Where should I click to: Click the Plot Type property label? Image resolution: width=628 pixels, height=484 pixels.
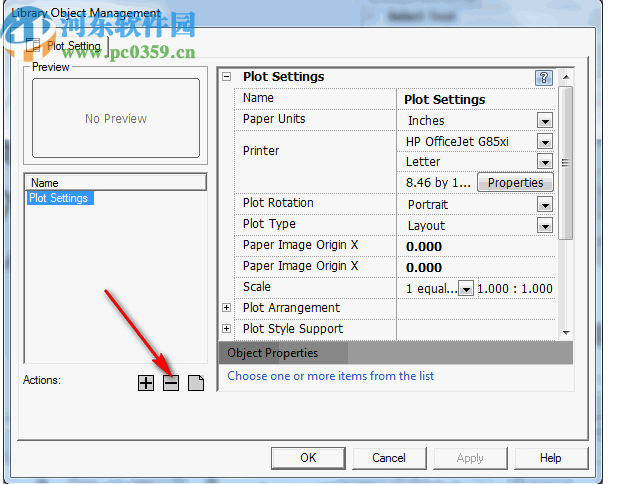[269, 224]
